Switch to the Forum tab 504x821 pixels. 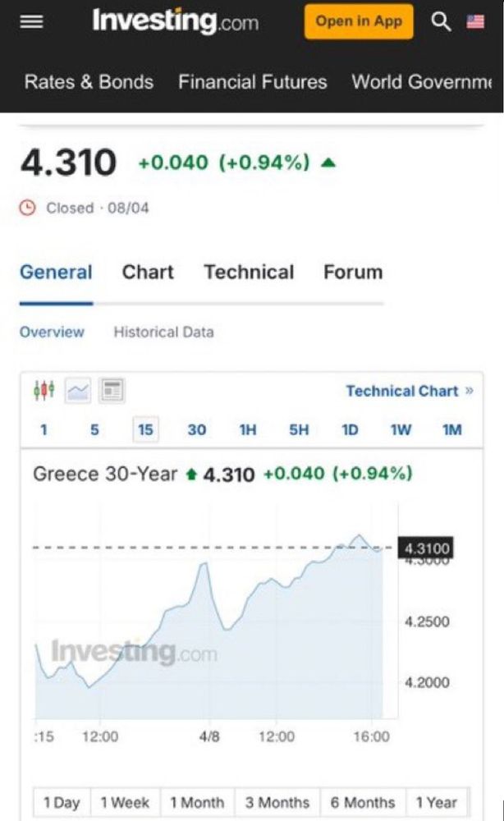[353, 273]
